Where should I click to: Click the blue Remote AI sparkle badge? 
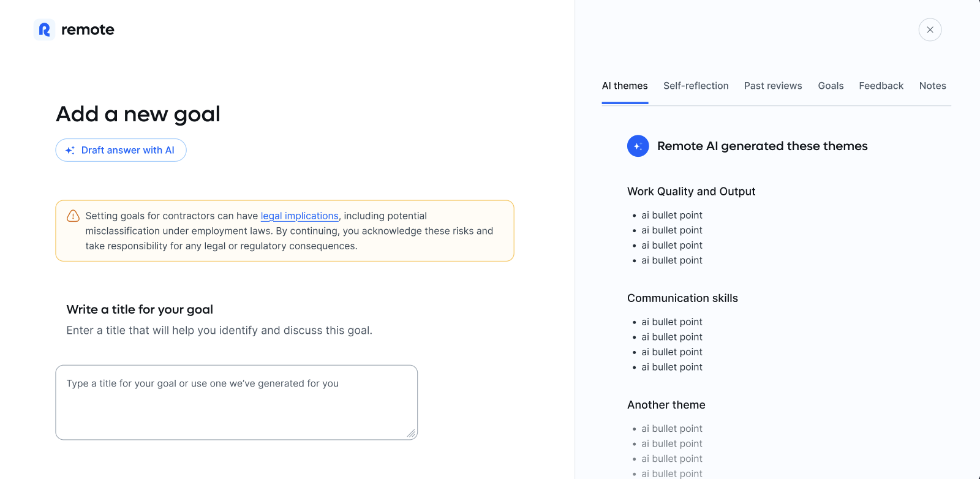point(638,146)
